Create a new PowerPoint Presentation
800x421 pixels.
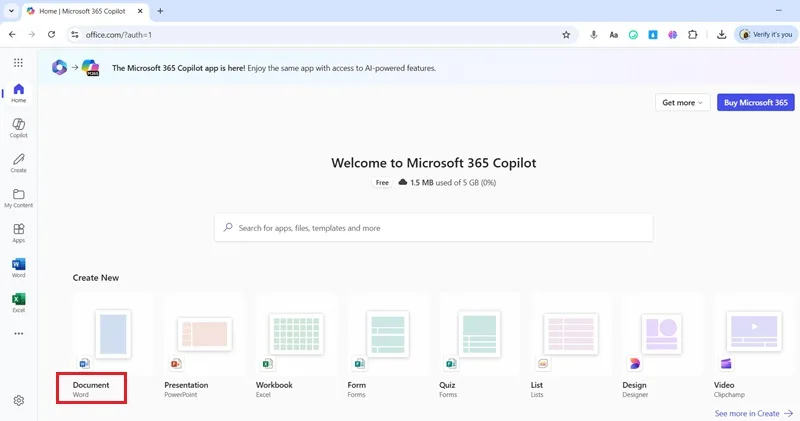point(204,346)
